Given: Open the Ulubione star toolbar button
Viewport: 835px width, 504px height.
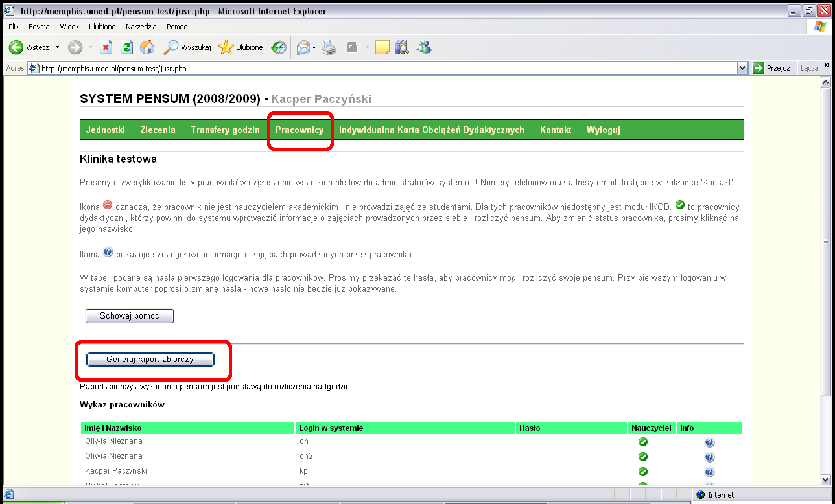Looking at the screenshot, I should [241, 47].
